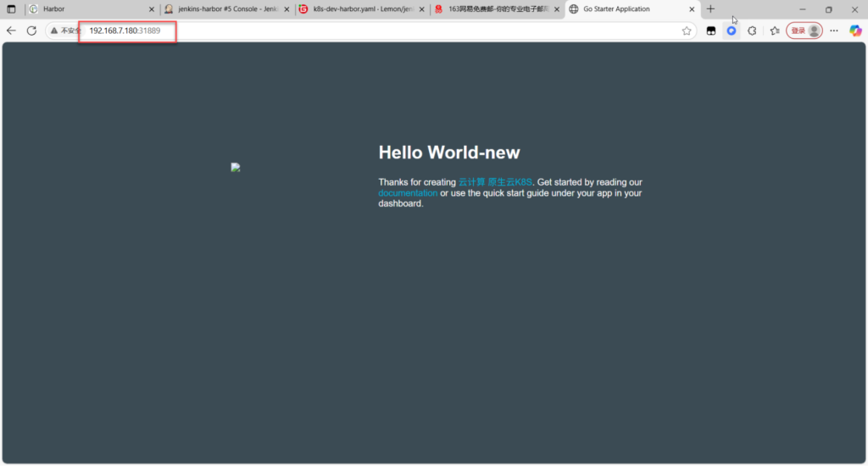
Task: Open the Extensions puzzle icon
Action: point(752,31)
